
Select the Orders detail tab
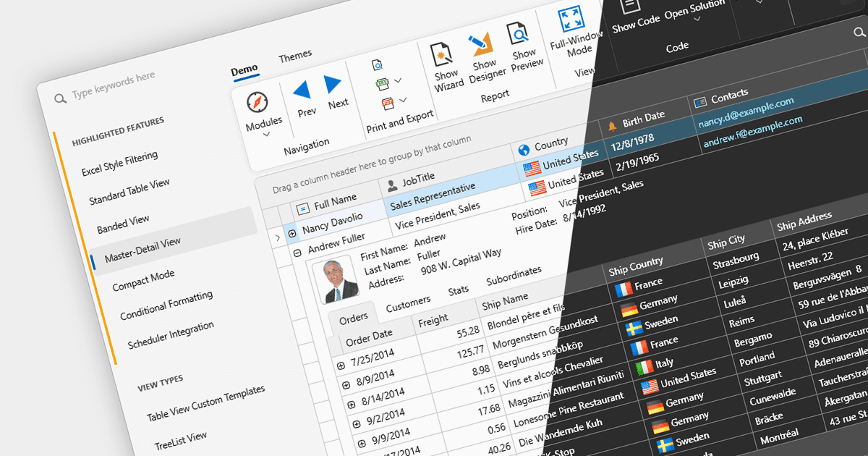(x=354, y=317)
